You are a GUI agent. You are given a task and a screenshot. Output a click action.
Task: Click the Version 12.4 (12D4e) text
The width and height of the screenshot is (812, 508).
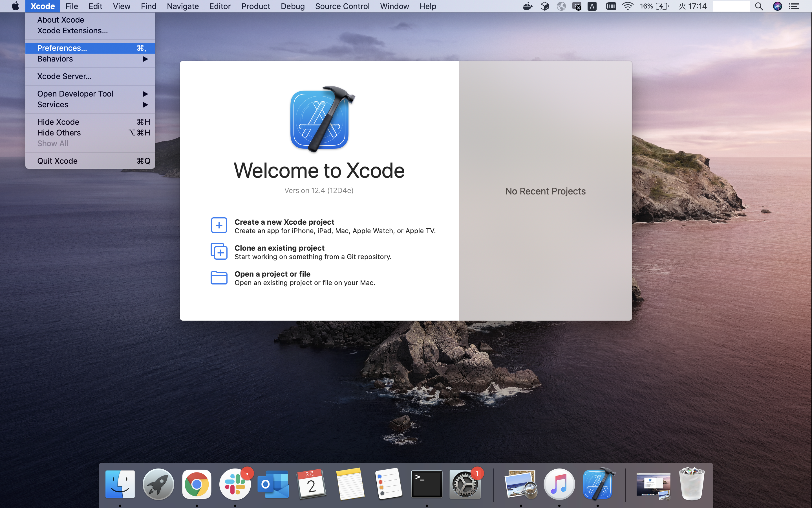319,190
